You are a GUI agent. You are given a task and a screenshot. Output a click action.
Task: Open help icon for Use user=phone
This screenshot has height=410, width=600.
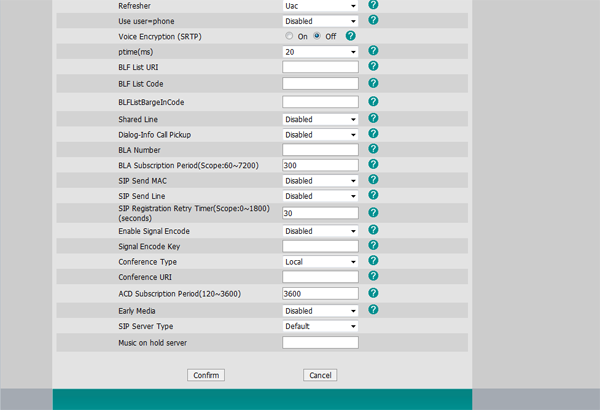(x=373, y=20)
